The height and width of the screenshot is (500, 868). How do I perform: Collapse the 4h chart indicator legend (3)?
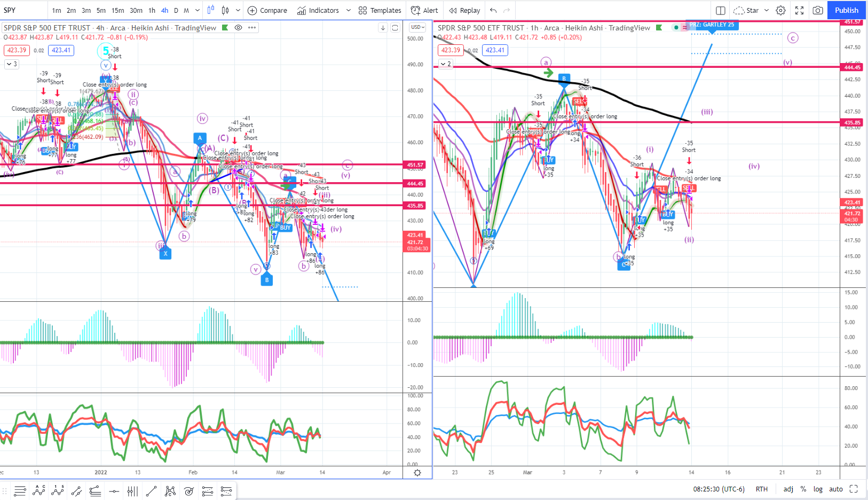coord(11,64)
